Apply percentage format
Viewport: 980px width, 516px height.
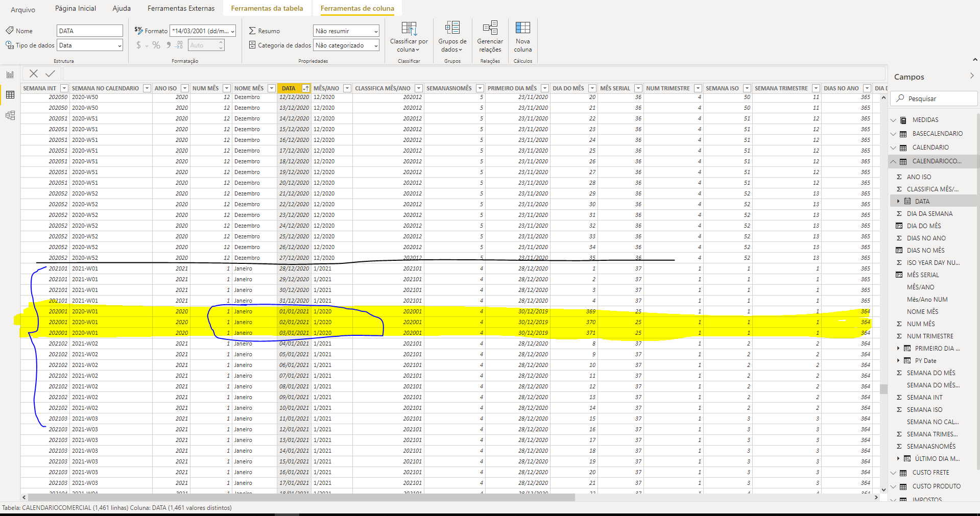click(x=156, y=45)
